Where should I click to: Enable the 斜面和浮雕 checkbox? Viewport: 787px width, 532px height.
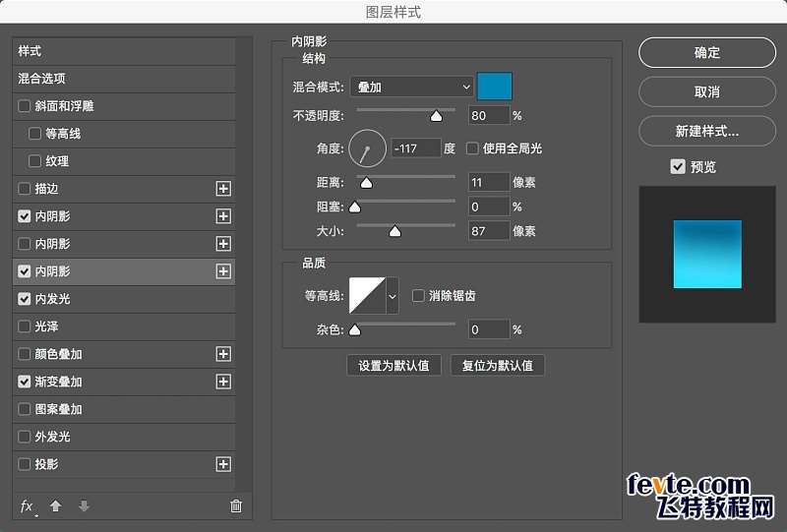coord(24,106)
